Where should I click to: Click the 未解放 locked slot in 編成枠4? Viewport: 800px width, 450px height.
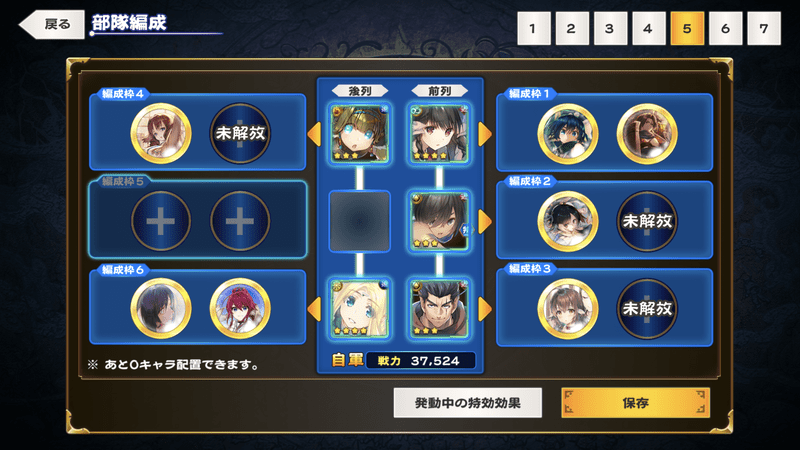pyautogui.click(x=240, y=134)
